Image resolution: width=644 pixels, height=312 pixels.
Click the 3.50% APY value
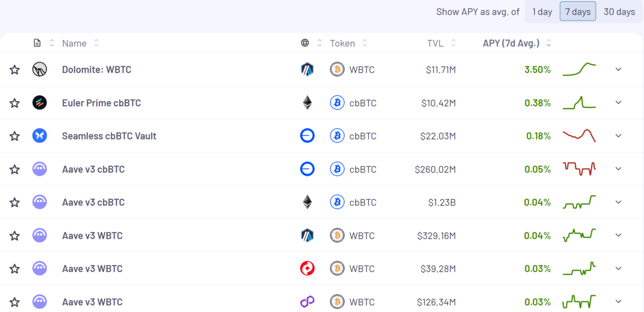tap(537, 70)
